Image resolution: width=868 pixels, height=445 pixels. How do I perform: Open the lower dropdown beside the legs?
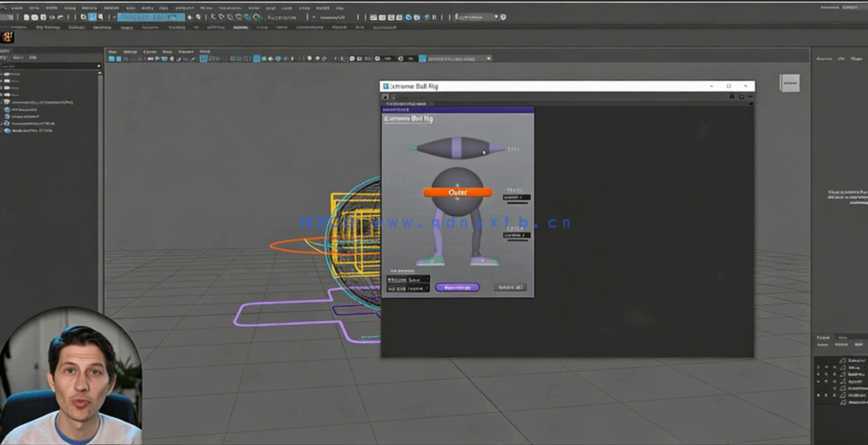point(516,235)
